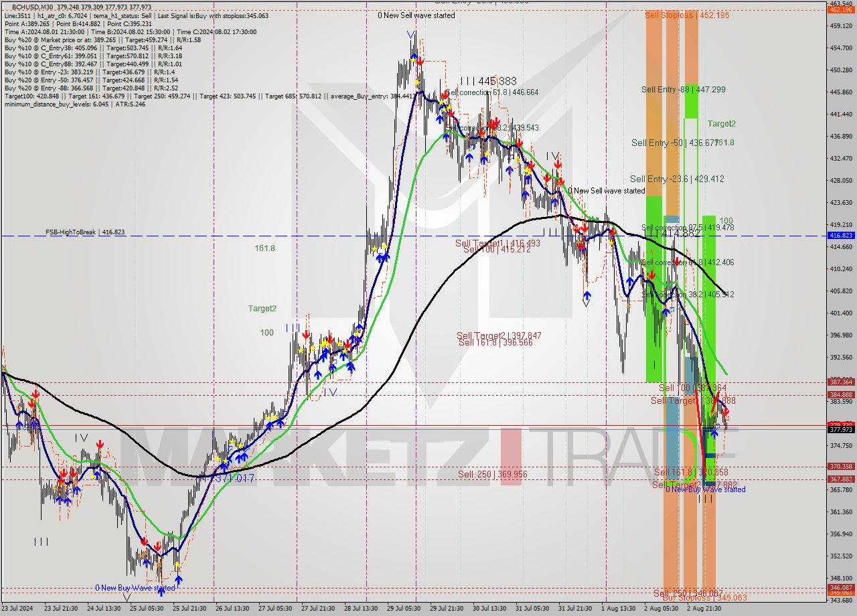This screenshot has height=616, width=857.
Task: Click Sell correction 87.5 | 419.478 label
Action: (x=688, y=228)
